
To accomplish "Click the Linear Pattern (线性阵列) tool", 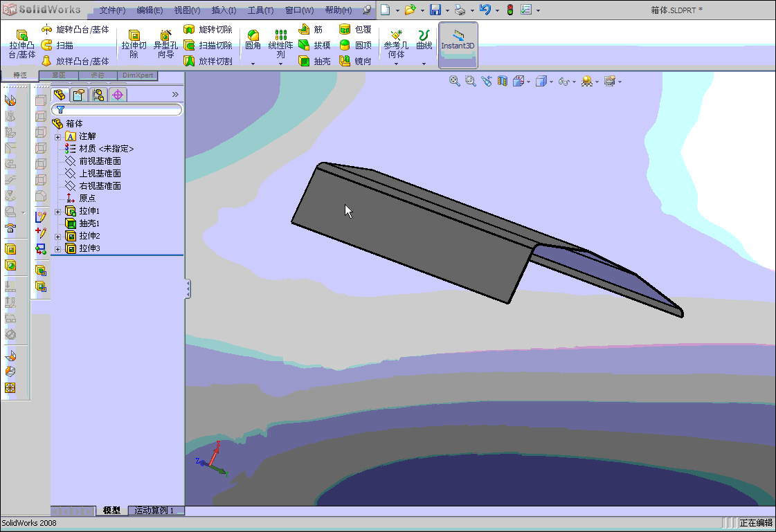I will (280, 44).
